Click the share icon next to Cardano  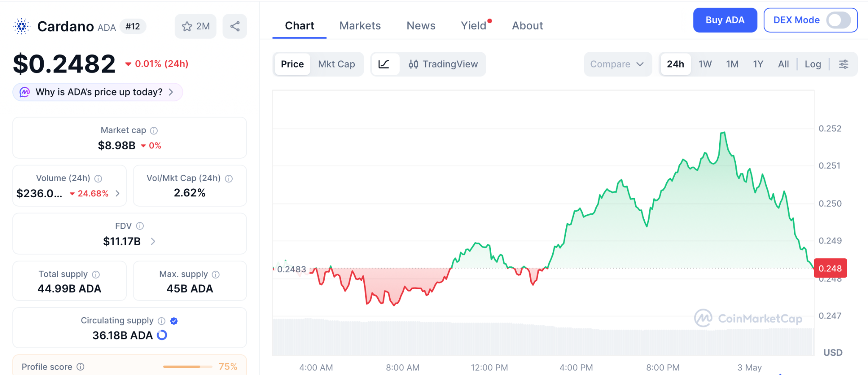tap(235, 26)
